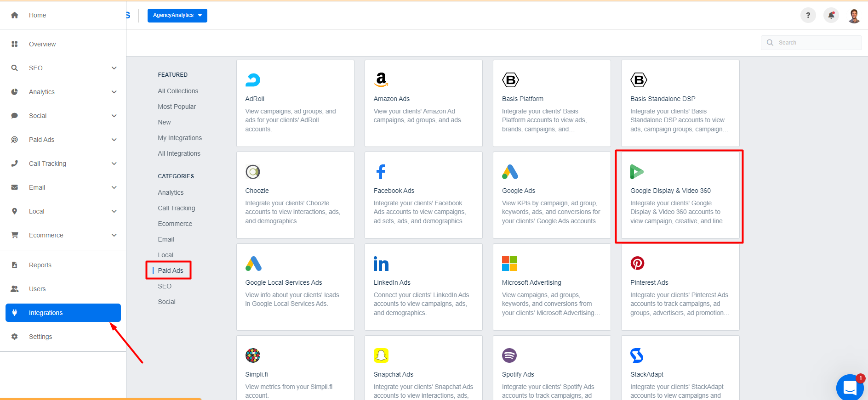Image resolution: width=868 pixels, height=400 pixels.
Task: Click the Call Tracking phone icon
Action: (x=15, y=163)
